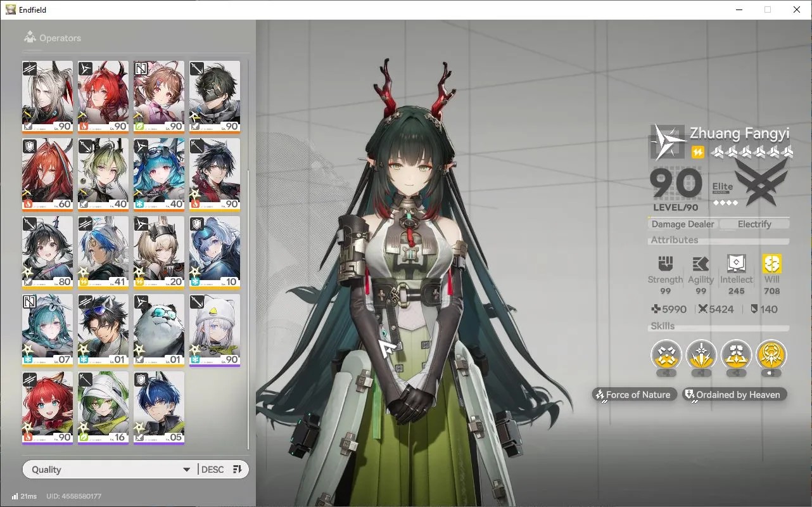
Task: Select the sunglasses-wearing Lv 01 operator card
Action: pos(103,330)
